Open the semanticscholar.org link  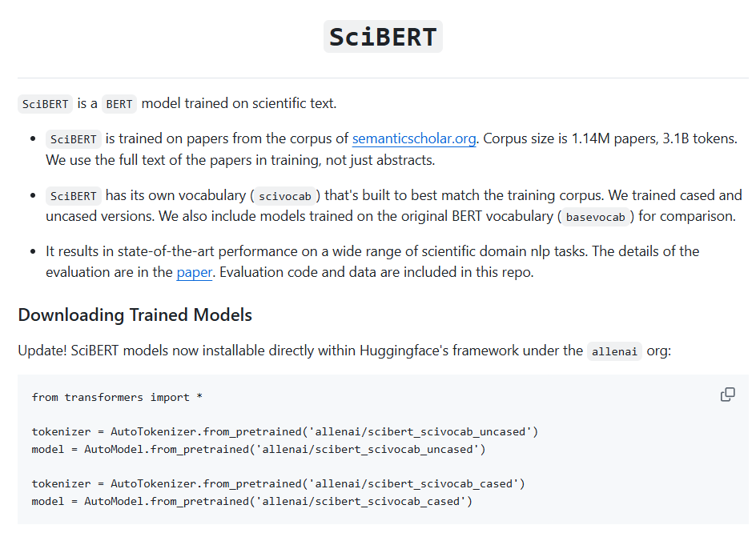click(414, 138)
